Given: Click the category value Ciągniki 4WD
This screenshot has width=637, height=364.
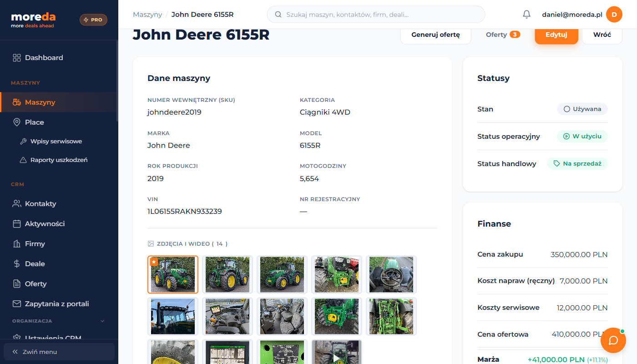Looking at the screenshot, I should [325, 112].
